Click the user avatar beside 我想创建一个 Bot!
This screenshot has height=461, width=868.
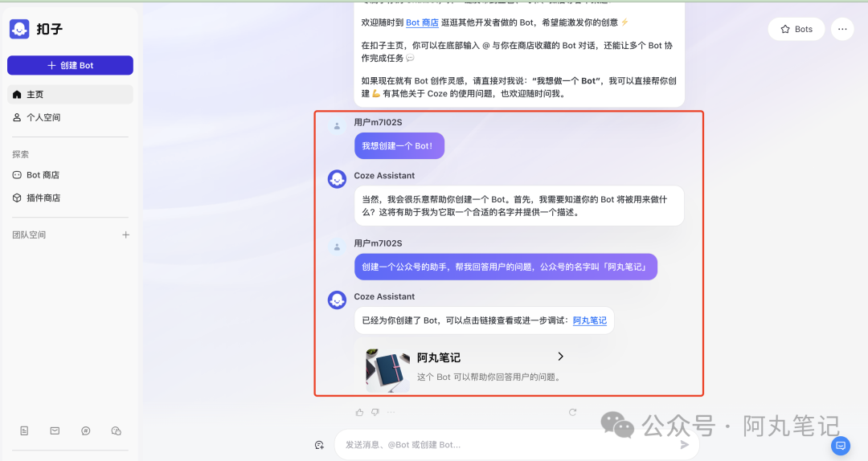[x=337, y=125]
